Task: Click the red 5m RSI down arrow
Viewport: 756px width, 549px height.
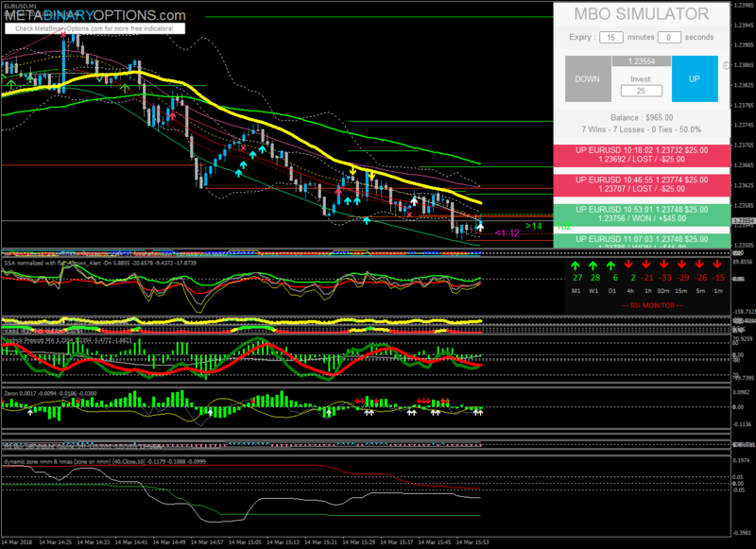Action: 701,266
